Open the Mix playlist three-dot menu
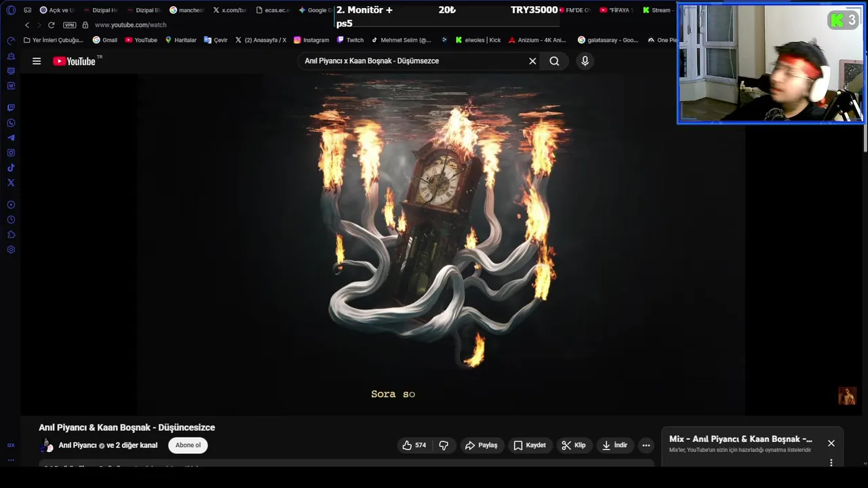Screen dimensions: 868x488 pos(831,463)
